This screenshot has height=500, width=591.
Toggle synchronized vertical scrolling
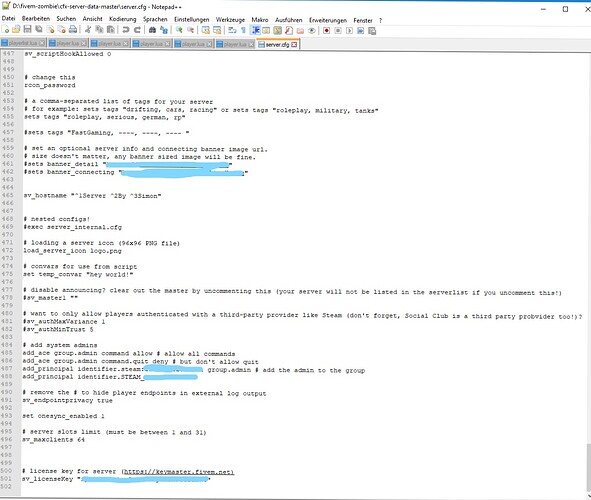pyautogui.click(x=206, y=30)
